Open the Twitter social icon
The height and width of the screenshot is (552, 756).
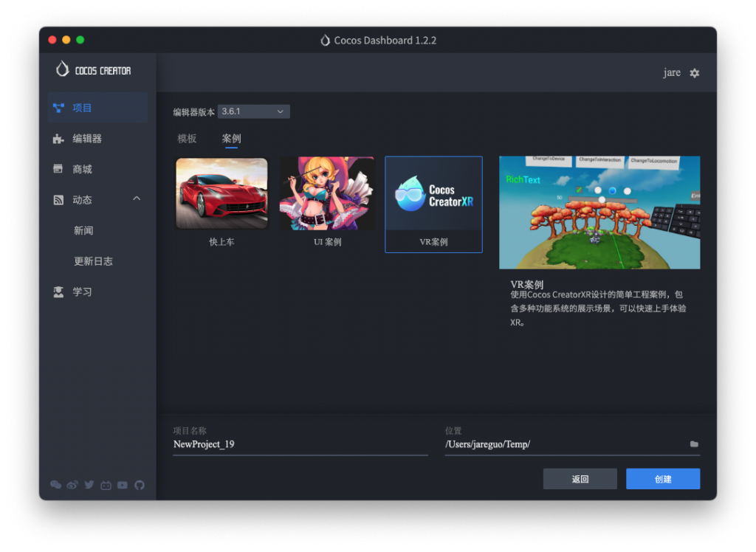pos(89,485)
